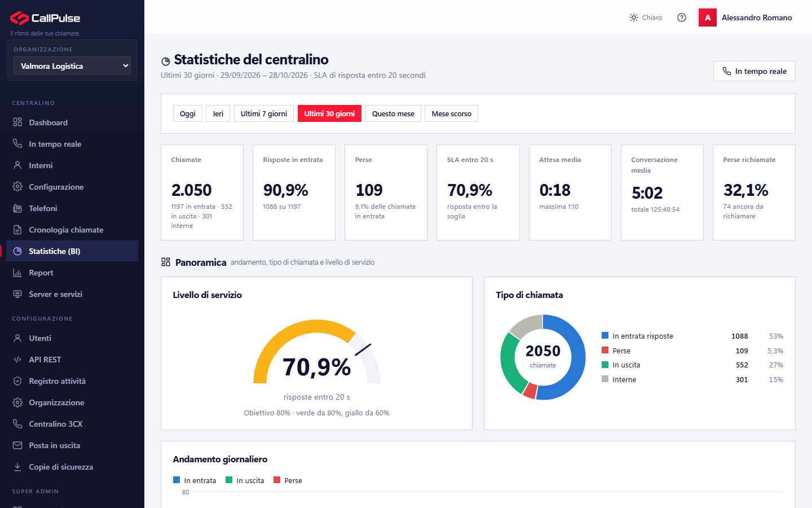Click the Panoramica grid icon

click(x=166, y=262)
